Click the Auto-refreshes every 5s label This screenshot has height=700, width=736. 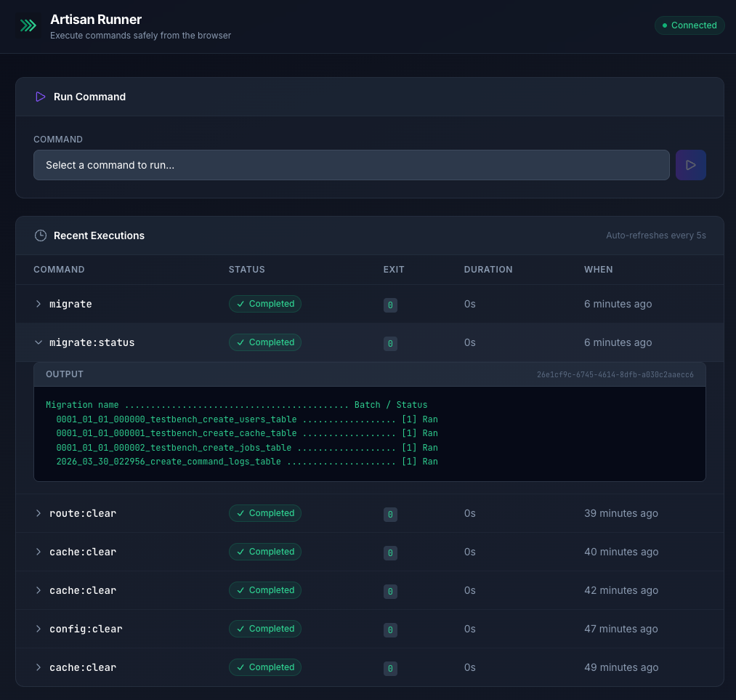(655, 235)
